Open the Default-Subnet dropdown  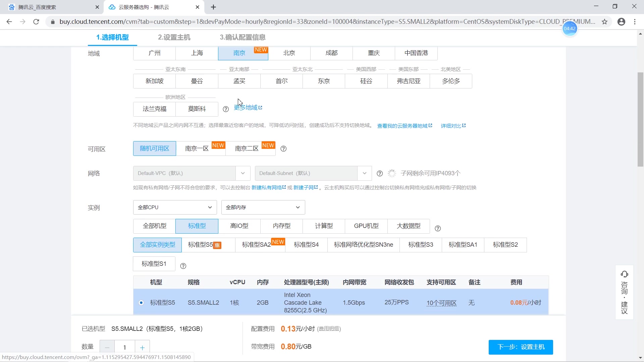[313, 173]
